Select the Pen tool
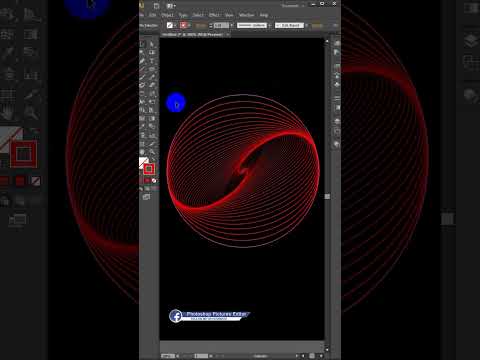Viewport: 480px width, 360px height. click(142, 61)
